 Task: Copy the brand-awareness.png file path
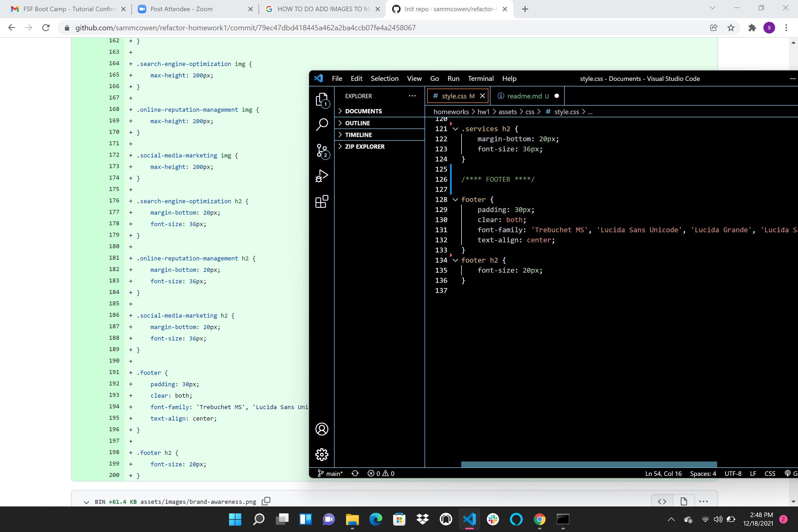(266, 501)
